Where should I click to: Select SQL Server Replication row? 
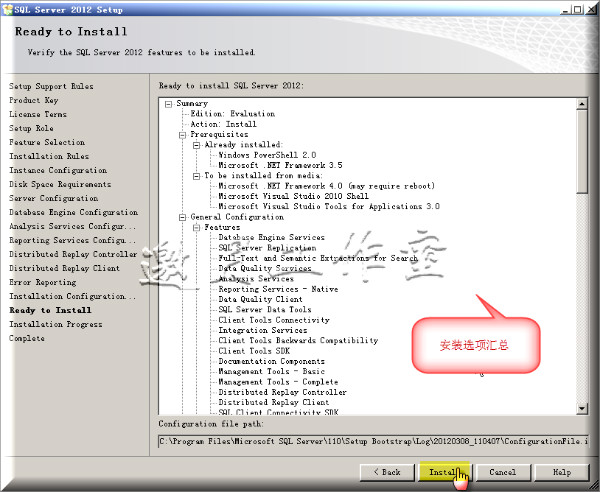(x=267, y=248)
